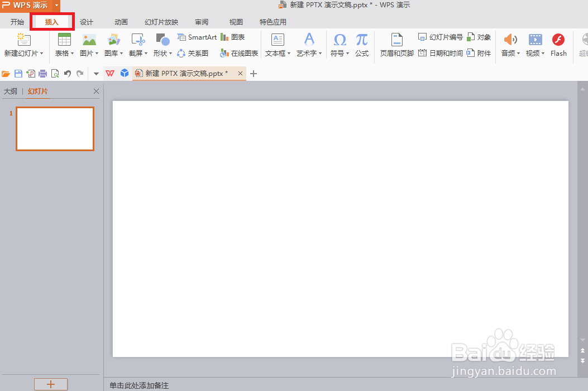This screenshot has height=391, width=588.
Task: Switch to the 大纲 (Outline) pane tab
Action: click(x=11, y=91)
